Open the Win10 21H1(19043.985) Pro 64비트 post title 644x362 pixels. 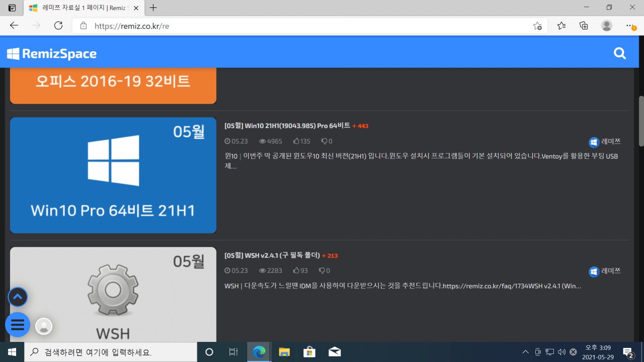pos(287,126)
